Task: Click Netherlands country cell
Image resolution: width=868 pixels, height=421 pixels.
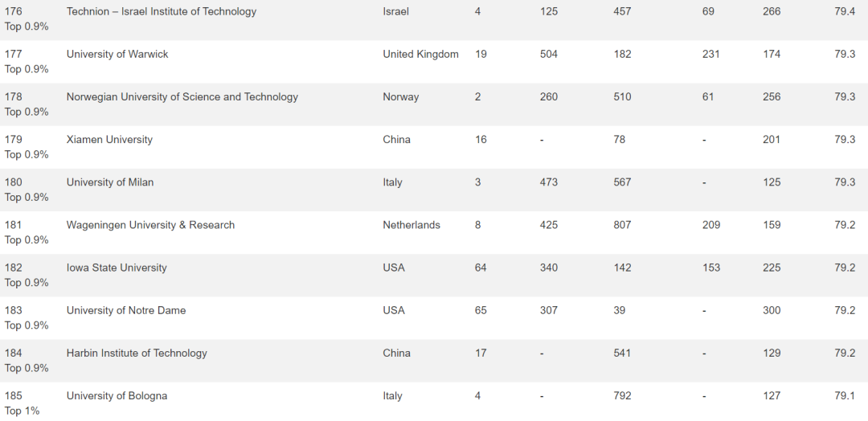Action: (x=411, y=225)
